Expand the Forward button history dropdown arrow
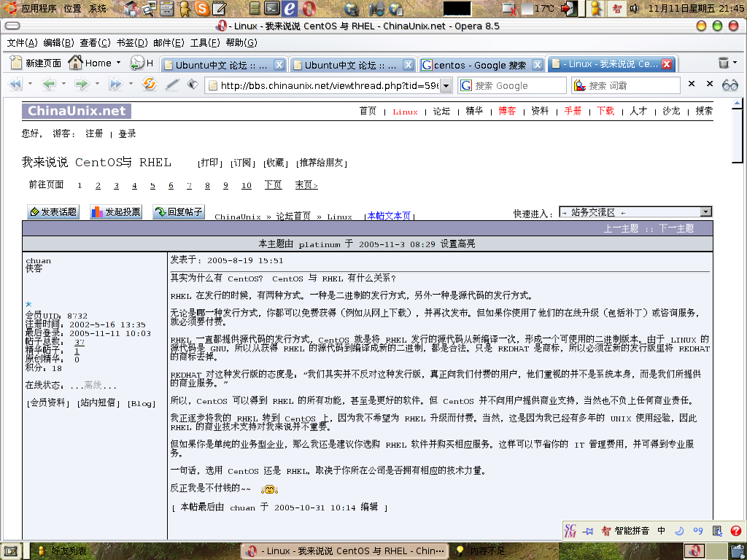 (x=97, y=85)
